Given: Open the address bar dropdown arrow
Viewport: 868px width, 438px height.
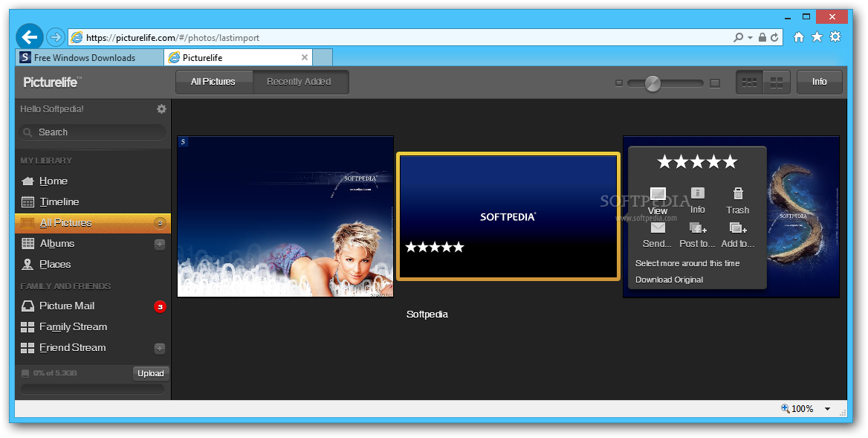Looking at the screenshot, I should [750, 38].
